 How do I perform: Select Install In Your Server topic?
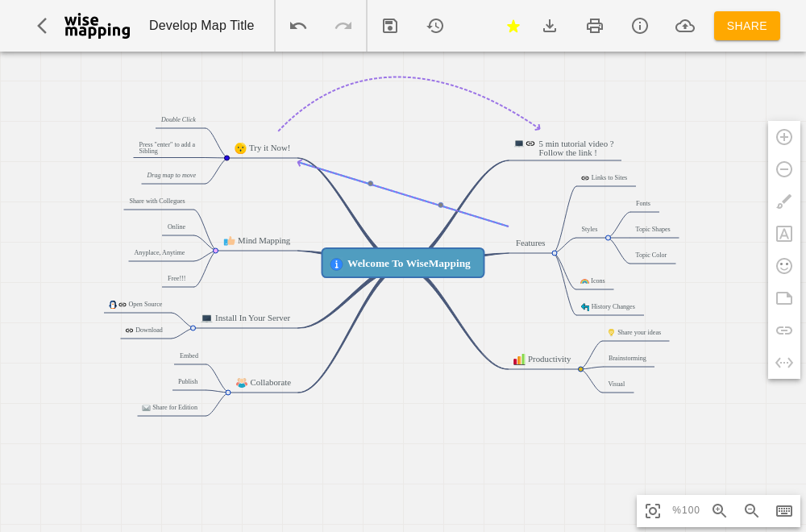pyautogui.click(x=246, y=318)
